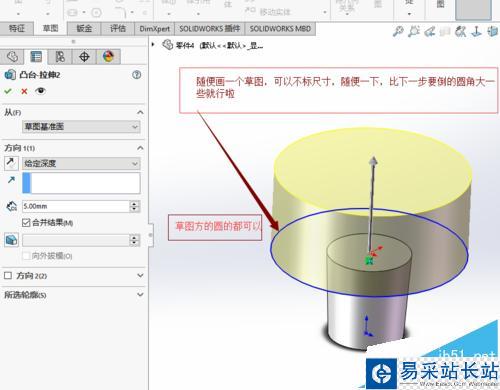Click the Dynamic Annotation Views icon

point(461,31)
